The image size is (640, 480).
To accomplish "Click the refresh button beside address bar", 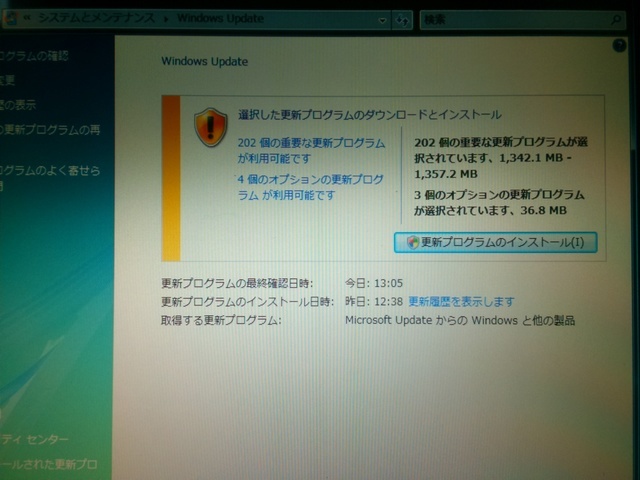I will point(402,20).
